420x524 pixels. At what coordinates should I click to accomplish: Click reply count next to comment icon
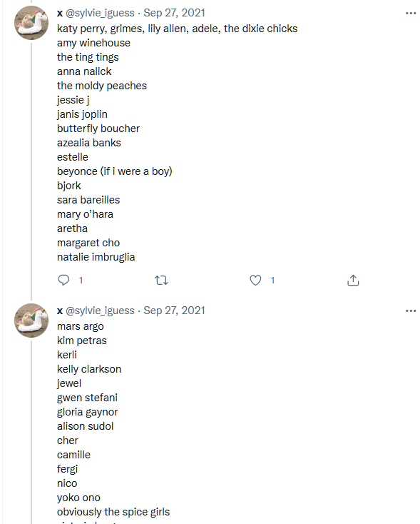coord(81,281)
